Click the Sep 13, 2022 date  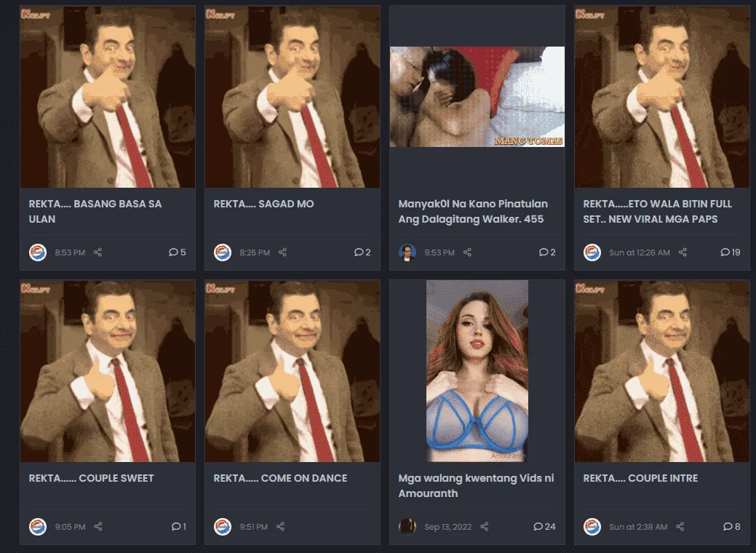coord(448,527)
